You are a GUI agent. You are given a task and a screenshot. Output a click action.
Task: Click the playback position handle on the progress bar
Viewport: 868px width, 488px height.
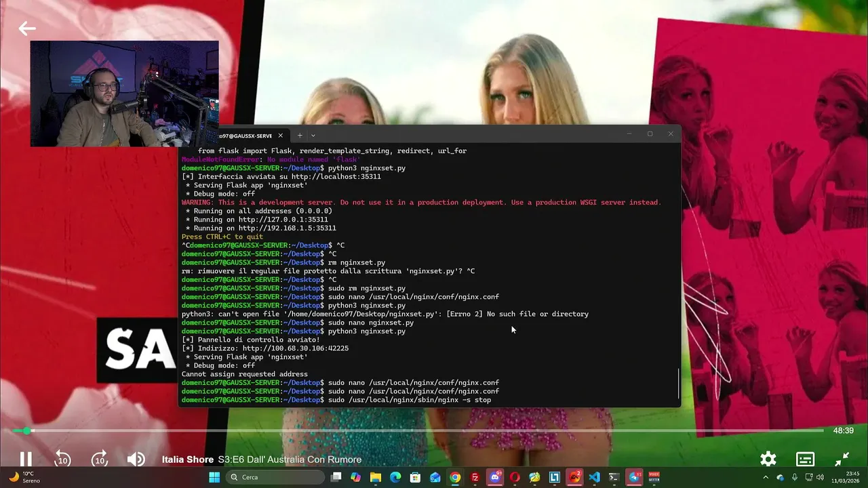point(27,430)
